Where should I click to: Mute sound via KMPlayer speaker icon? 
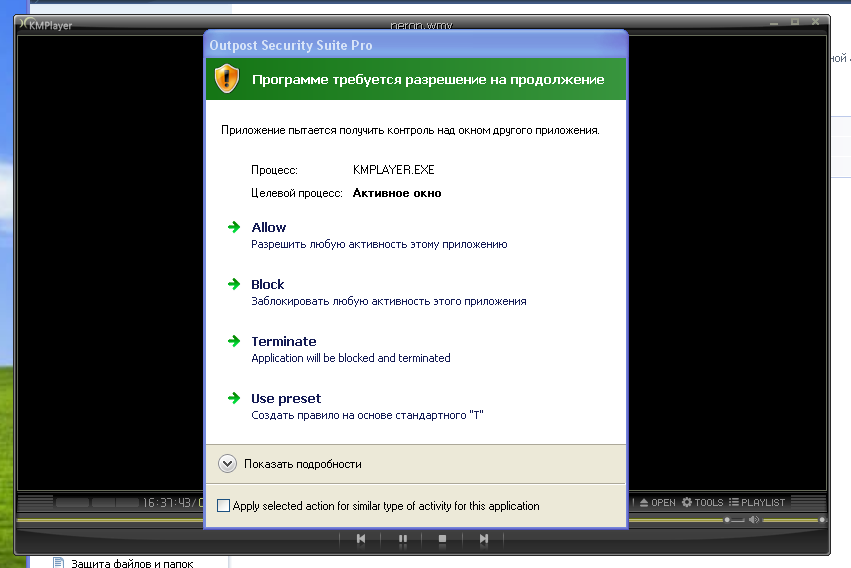(x=754, y=520)
